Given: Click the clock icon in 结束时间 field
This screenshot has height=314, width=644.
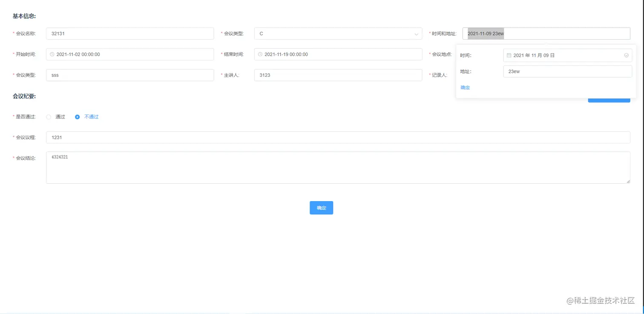Looking at the screenshot, I should tap(260, 55).
